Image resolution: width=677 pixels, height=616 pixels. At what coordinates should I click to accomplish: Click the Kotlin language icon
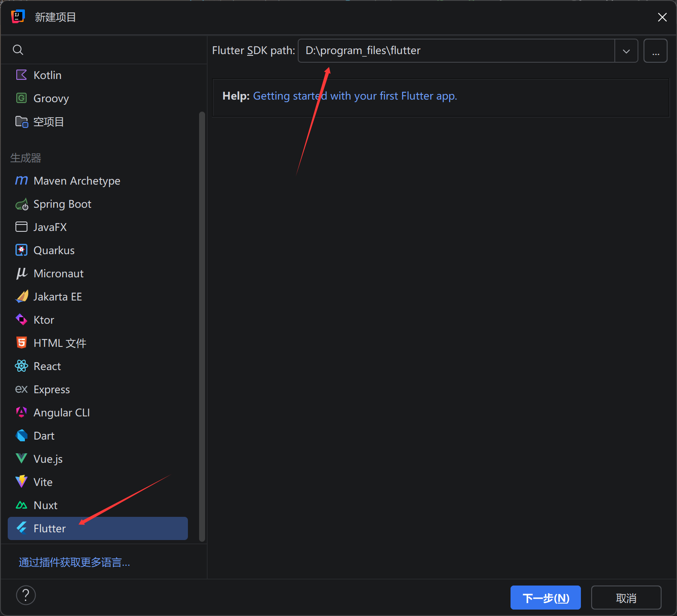[21, 75]
